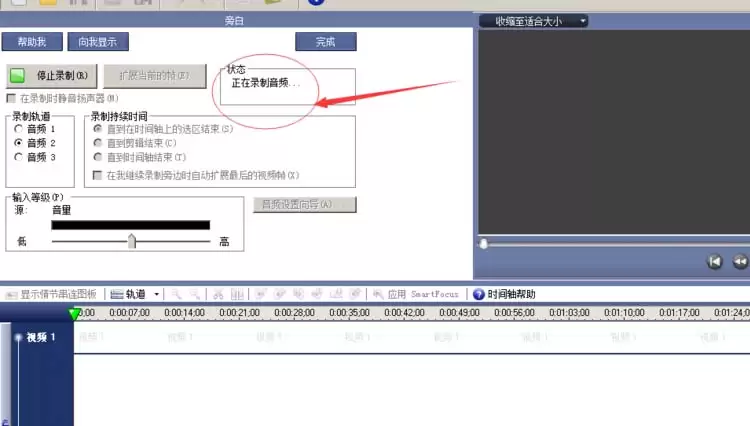The height and width of the screenshot is (426, 750).
Task: Click the preview playback position slider
Action: (484, 244)
